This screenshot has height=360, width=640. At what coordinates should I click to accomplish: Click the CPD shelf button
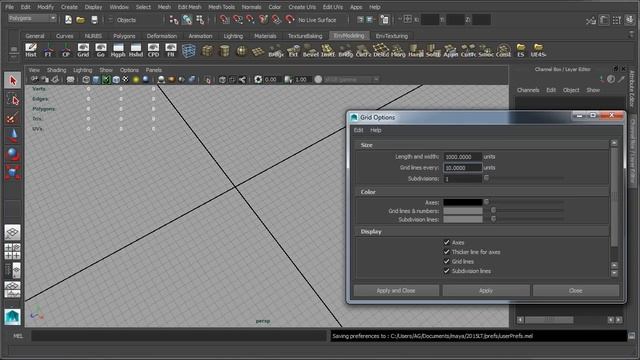153,50
